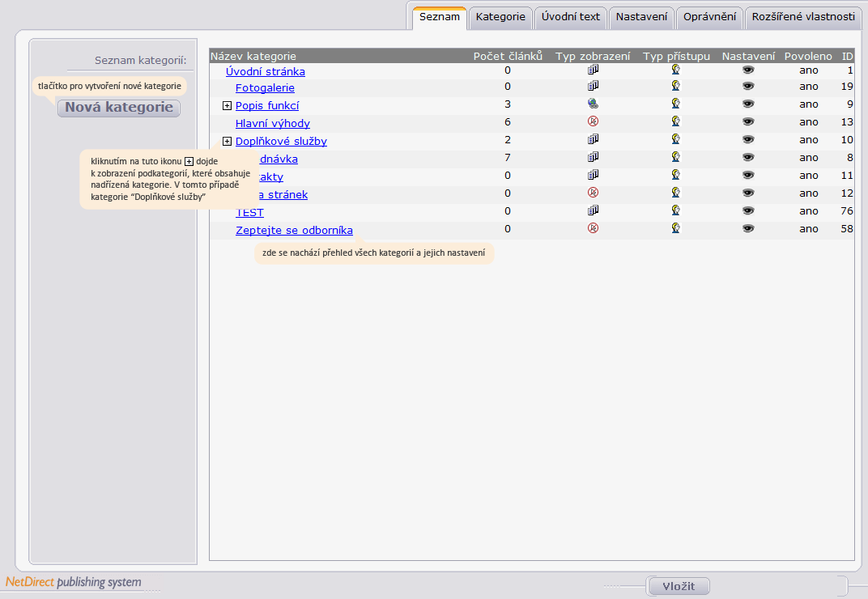
Task: Click globe display icon for Popis funkcí
Action: click(x=593, y=104)
